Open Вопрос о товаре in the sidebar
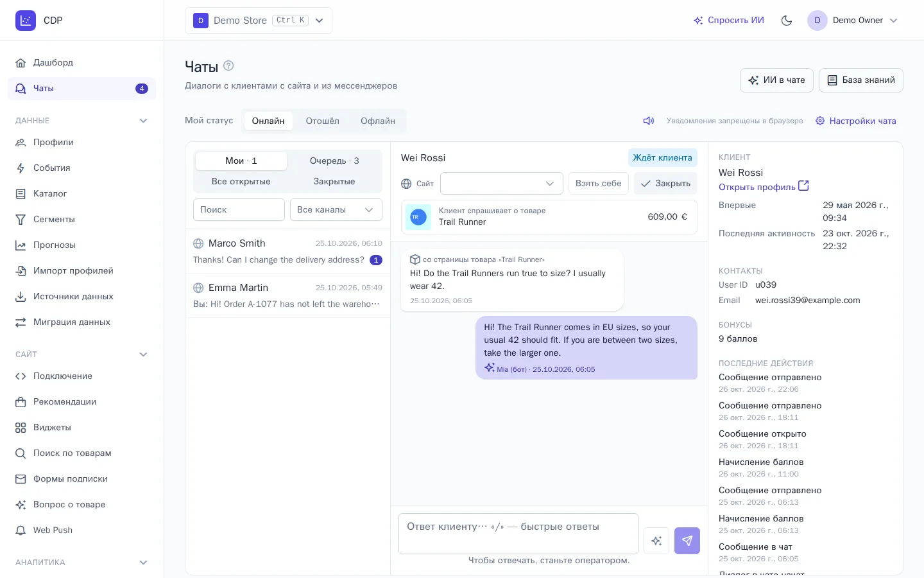 [x=81, y=504]
